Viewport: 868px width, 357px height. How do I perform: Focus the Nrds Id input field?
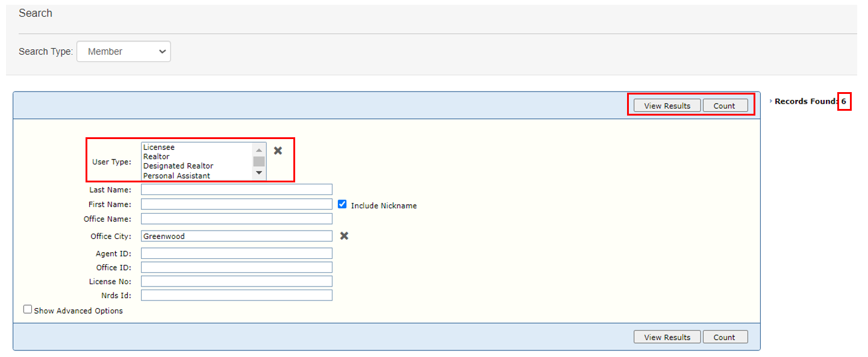pyautogui.click(x=237, y=296)
